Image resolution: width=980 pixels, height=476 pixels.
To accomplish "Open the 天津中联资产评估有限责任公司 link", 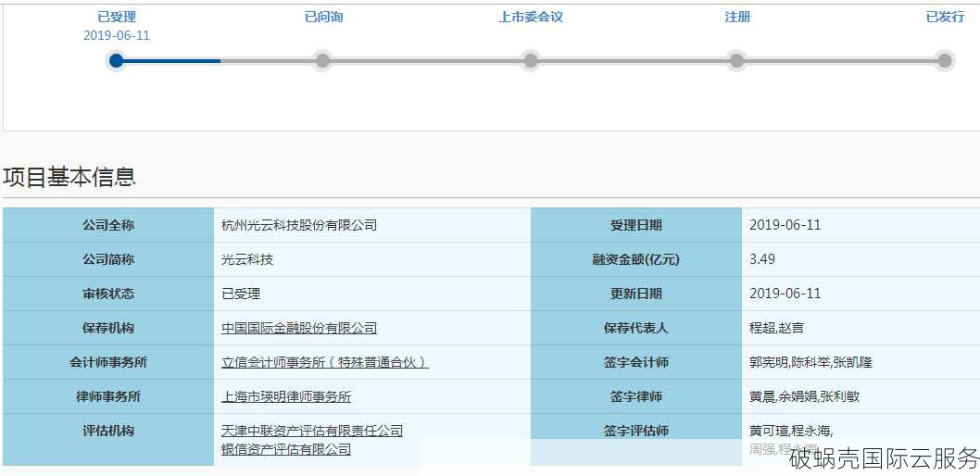I will point(312,431).
